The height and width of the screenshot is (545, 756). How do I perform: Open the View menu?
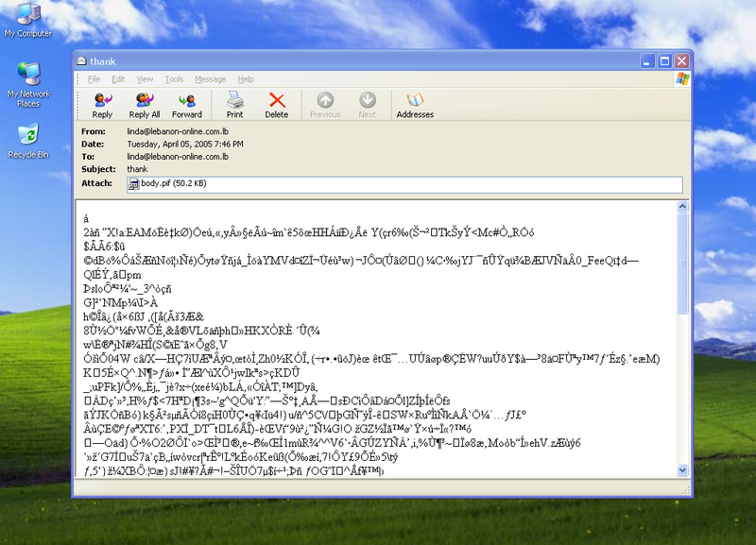coord(145,79)
